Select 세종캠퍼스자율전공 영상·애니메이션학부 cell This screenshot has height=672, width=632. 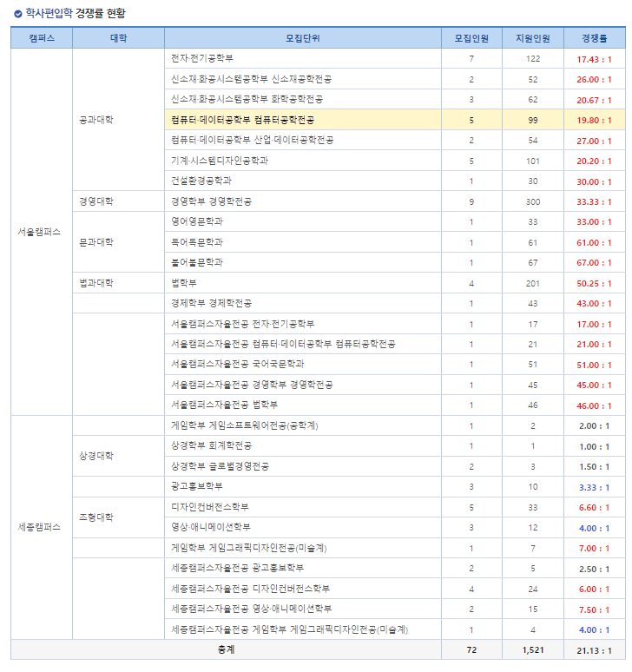(x=303, y=609)
